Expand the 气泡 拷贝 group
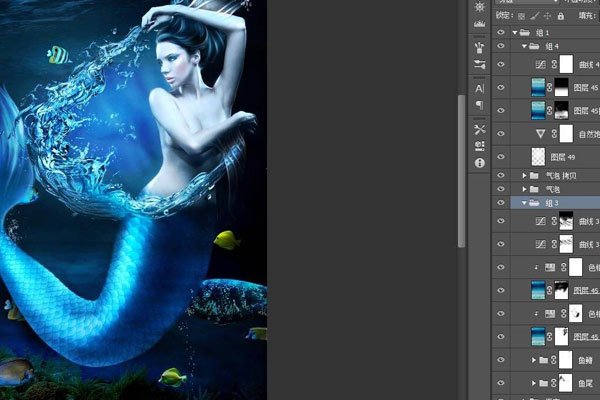The width and height of the screenshot is (600, 400). [525, 176]
